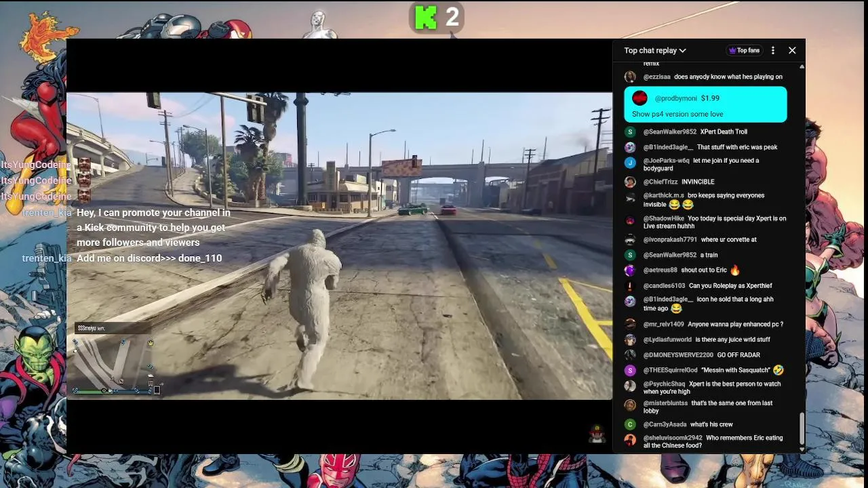The height and width of the screenshot is (488, 868).
Task: Click @B1inded3agle__ avatar beside 'icon he sold that'
Action: click(630, 301)
